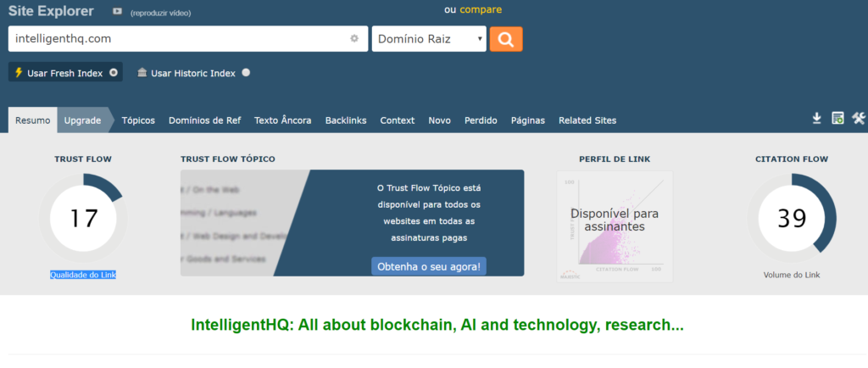Screen dimensions: 868x368
Task: Click the Trust Flow 17 gauge
Action: [x=83, y=218]
